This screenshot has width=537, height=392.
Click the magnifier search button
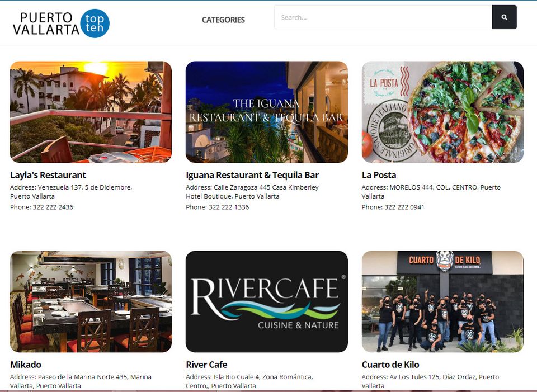point(504,17)
